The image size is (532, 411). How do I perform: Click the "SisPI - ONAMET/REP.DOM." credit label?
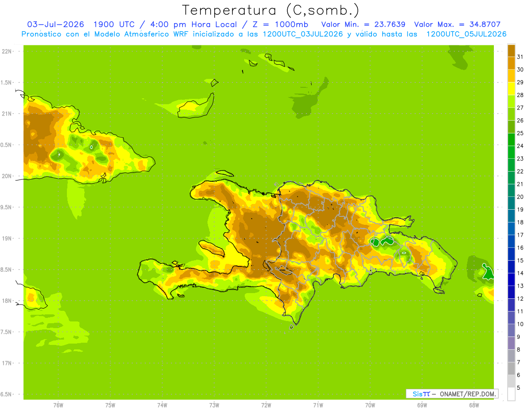click(x=453, y=394)
